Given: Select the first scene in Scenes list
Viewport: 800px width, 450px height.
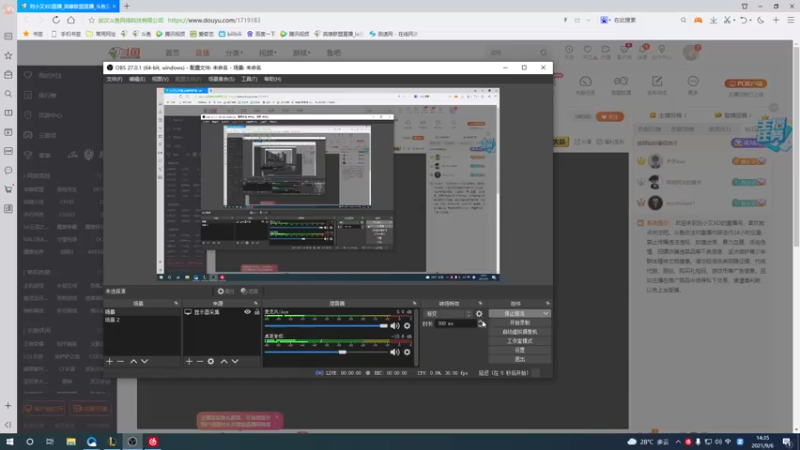Looking at the screenshot, I should click(142, 312).
